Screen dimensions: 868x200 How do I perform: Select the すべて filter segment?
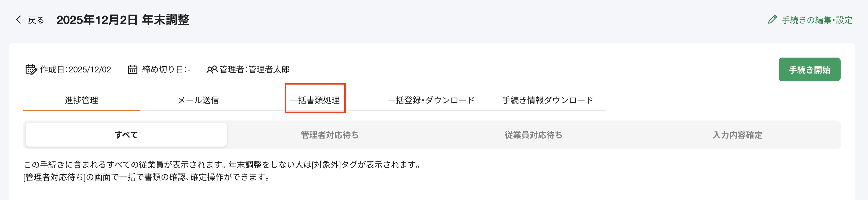coord(126,135)
